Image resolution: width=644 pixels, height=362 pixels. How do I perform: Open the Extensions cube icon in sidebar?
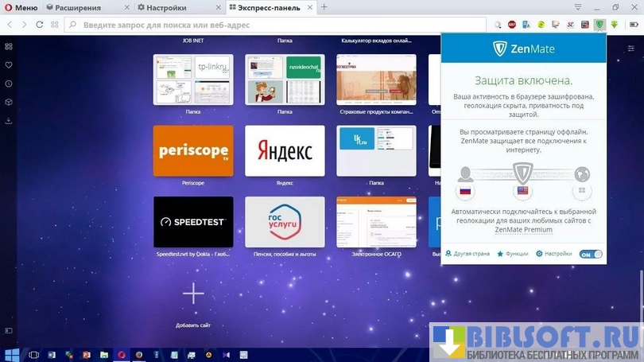click(8, 102)
